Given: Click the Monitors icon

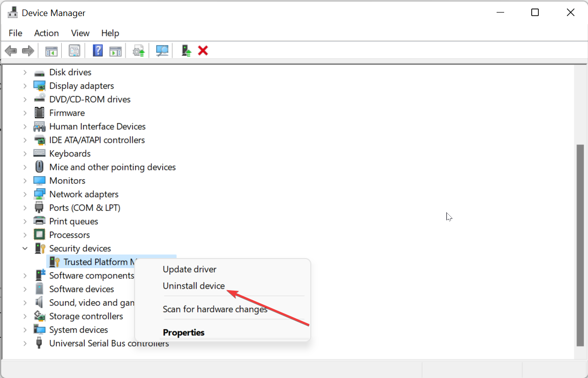Looking at the screenshot, I should pos(39,180).
